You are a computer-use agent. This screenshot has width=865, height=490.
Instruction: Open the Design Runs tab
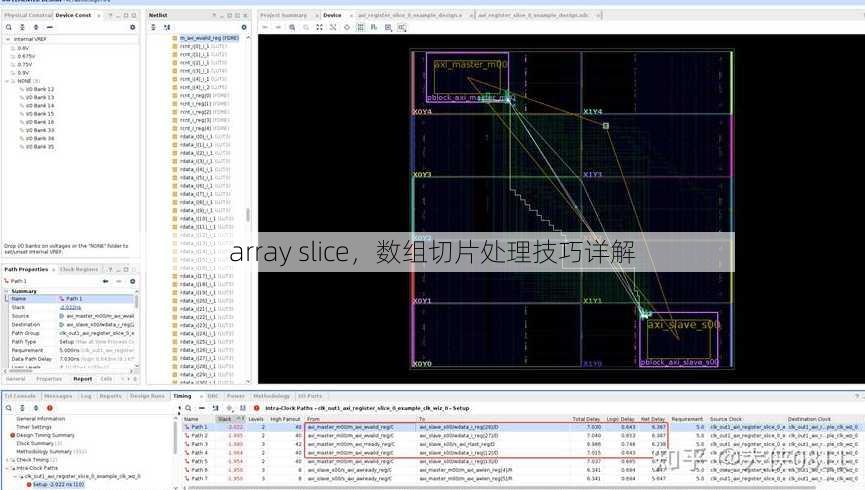(147, 396)
